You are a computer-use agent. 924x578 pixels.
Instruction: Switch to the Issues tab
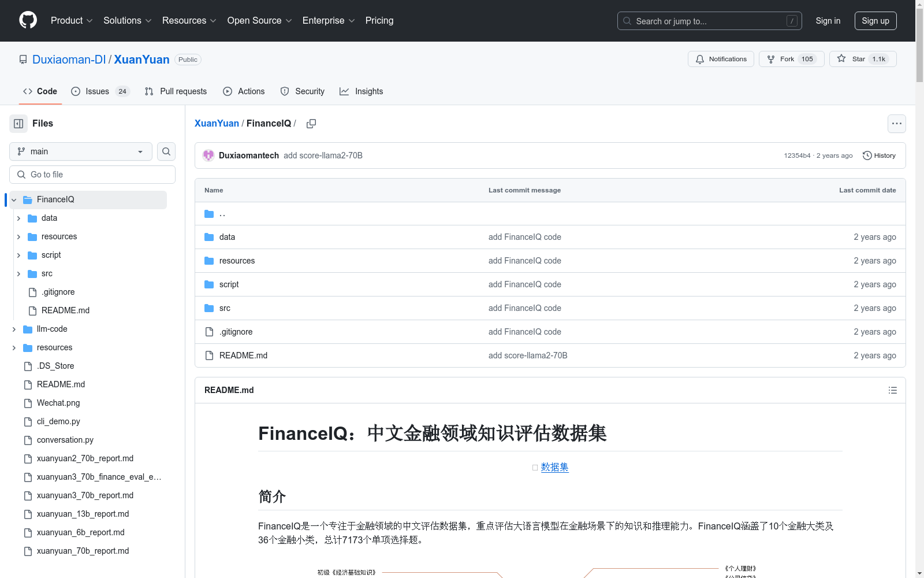(96, 91)
